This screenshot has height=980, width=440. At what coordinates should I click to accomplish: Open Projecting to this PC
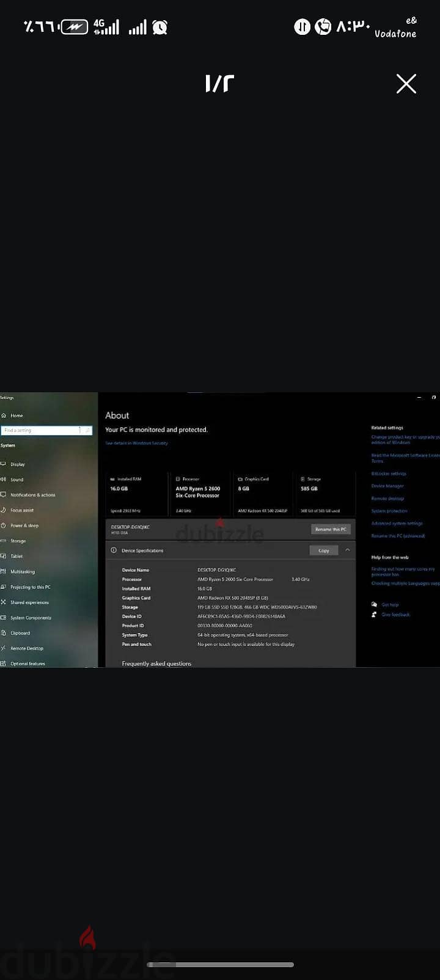tap(30, 587)
